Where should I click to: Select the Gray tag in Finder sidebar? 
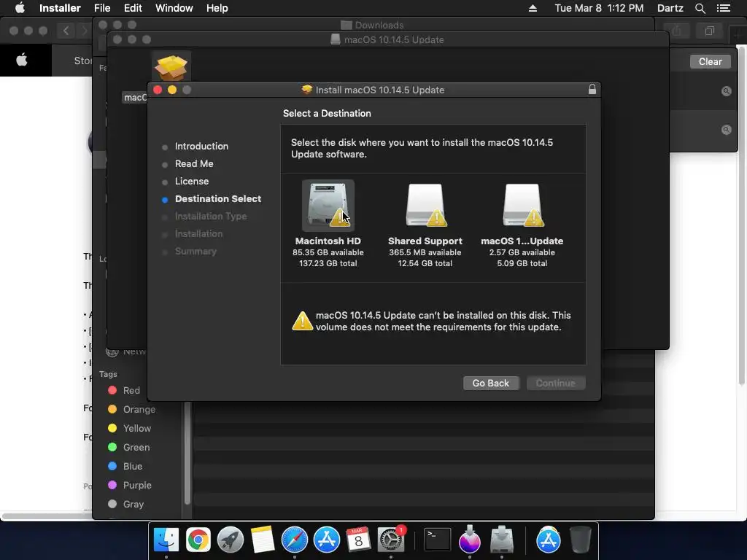[x=125, y=505]
